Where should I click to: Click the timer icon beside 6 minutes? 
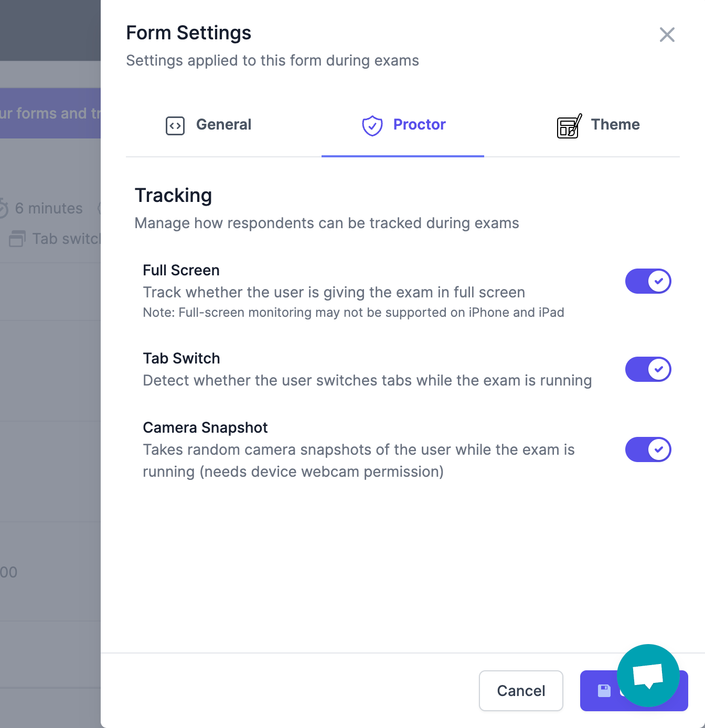[x=3, y=208]
